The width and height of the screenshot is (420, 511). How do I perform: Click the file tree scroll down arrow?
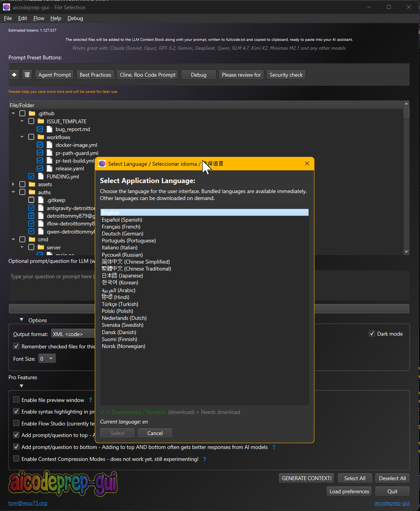coord(406,252)
